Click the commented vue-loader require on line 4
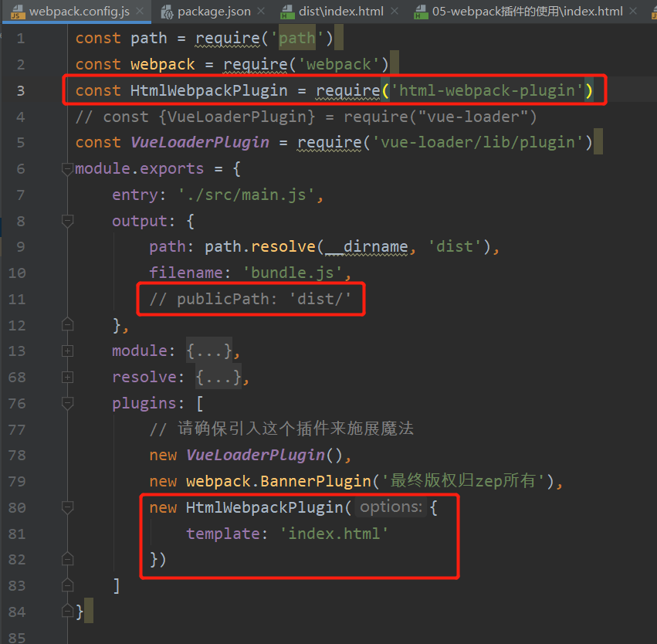657x644 pixels. pyautogui.click(x=306, y=117)
